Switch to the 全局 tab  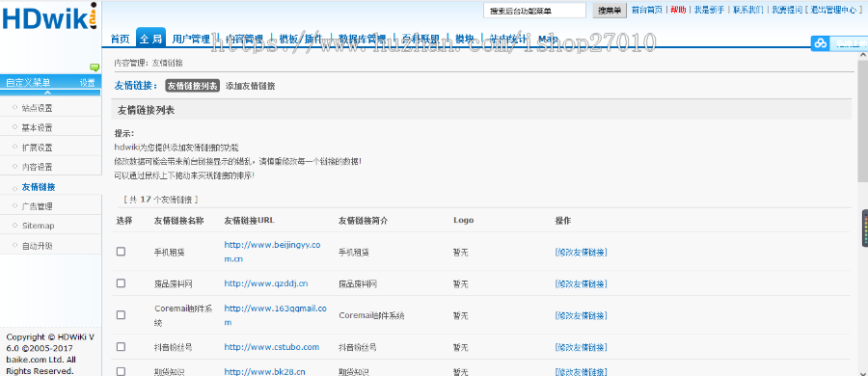tap(150, 39)
